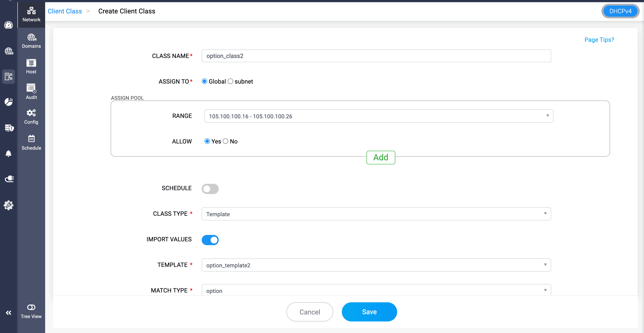The height and width of the screenshot is (333, 644).
Task: Click the notification bell icon
Action: (x=9, y=153)
